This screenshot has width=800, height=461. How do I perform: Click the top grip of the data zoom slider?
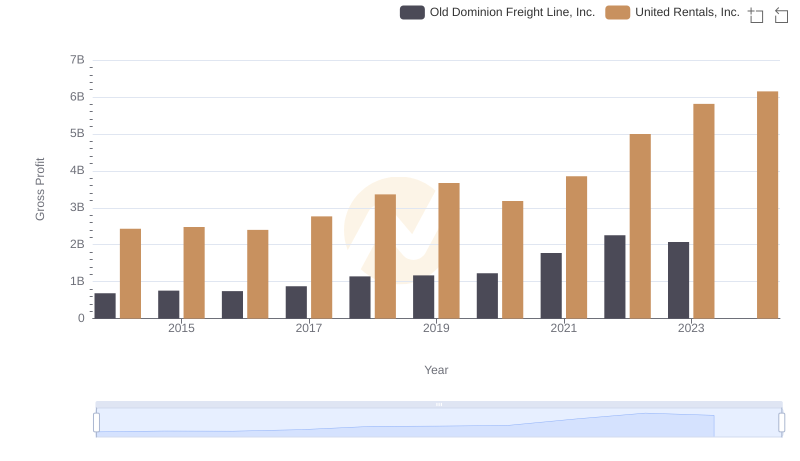pos(439,404)
